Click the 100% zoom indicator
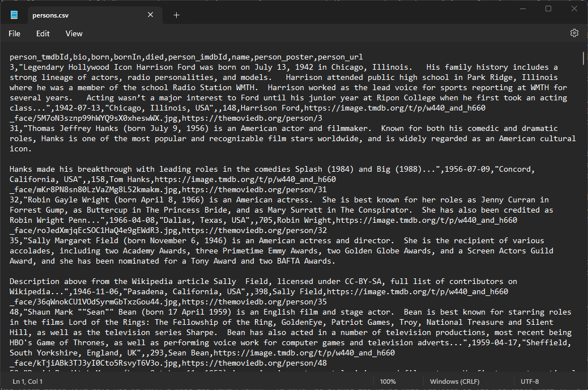Screen dimensions: 588x390 pos(388,381)
